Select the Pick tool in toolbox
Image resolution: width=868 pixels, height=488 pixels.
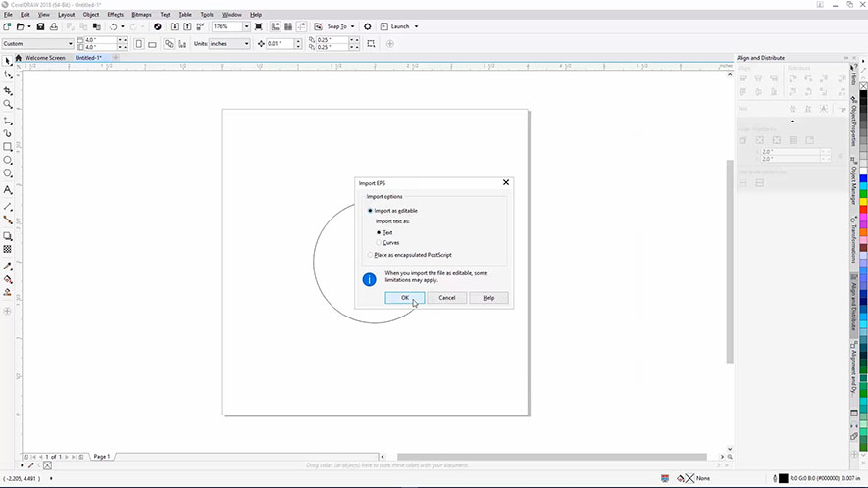click(8, 61)
